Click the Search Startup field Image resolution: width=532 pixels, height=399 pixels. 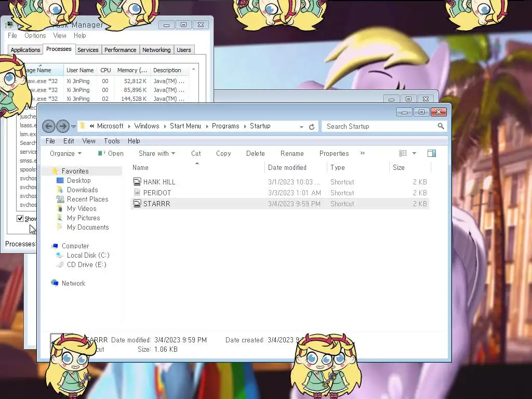coord(384,126)
